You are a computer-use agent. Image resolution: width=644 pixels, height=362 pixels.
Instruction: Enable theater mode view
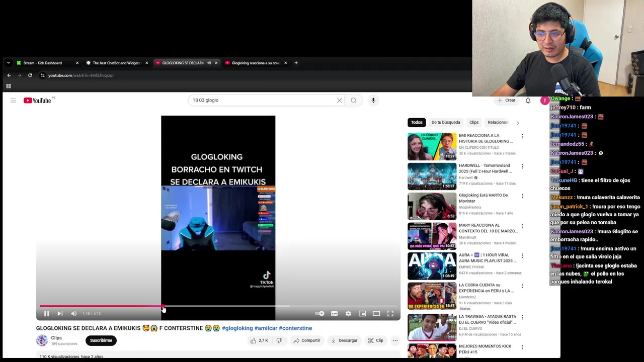(x=376, y=314)
